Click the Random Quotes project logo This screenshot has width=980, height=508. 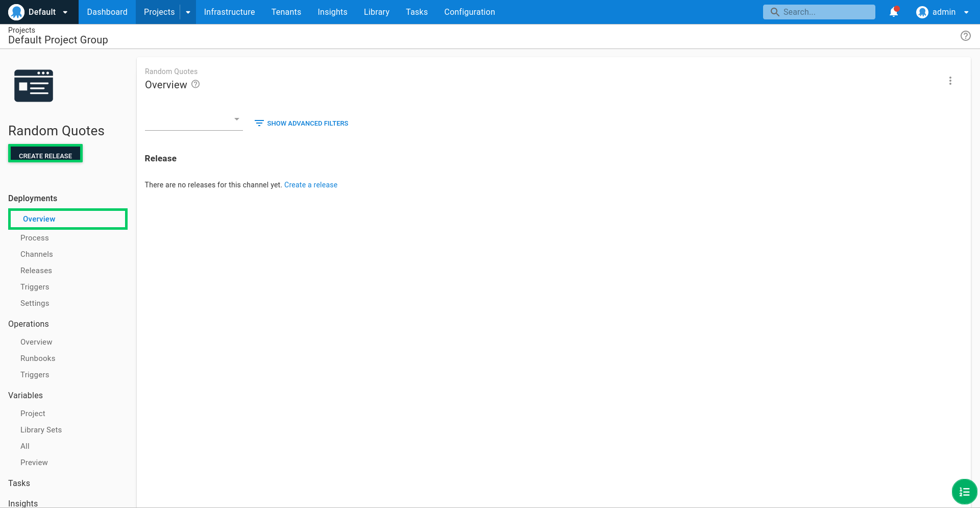coord(34,86)
